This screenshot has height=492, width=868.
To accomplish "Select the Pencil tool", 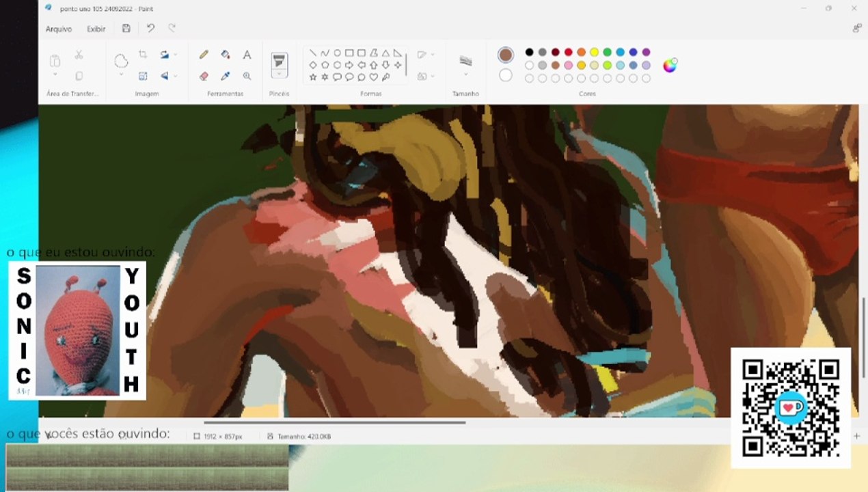I will pyautogui.click(x=204, y=55).
